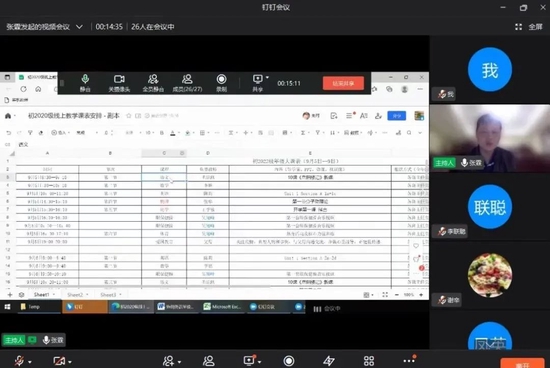This screenshot has width=550, height=368.
Task: Expand share screen options arrow
Action: point(260,362)
